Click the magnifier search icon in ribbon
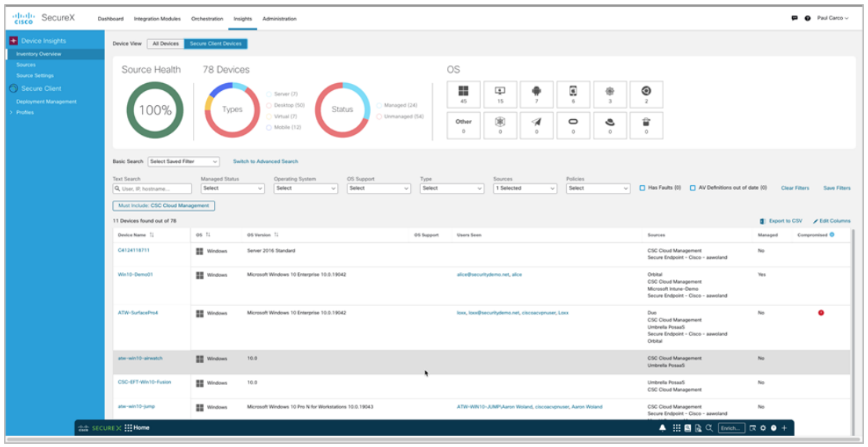868x447 pixels. point(709,428)
